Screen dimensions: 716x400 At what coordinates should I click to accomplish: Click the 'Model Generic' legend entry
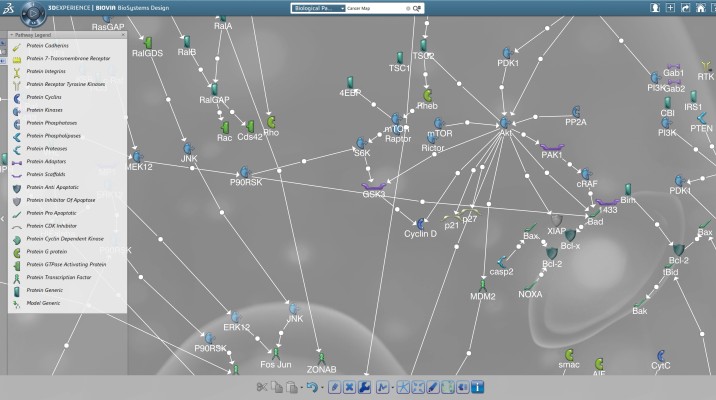(43, 303)
